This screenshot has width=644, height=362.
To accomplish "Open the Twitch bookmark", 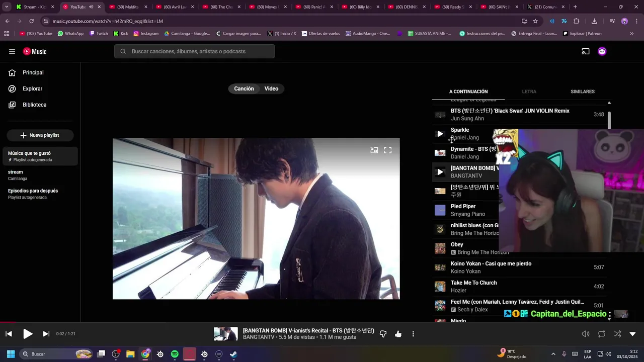I will coord(99,34).
